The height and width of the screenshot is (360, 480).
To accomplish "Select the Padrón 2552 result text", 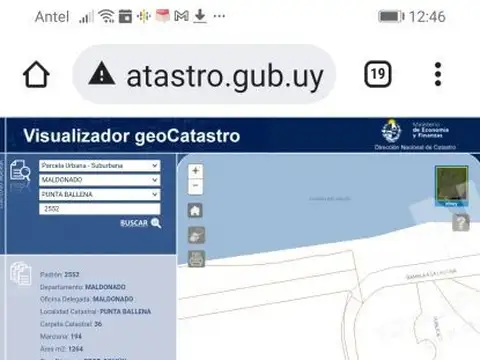I will (x=60, y=275).
